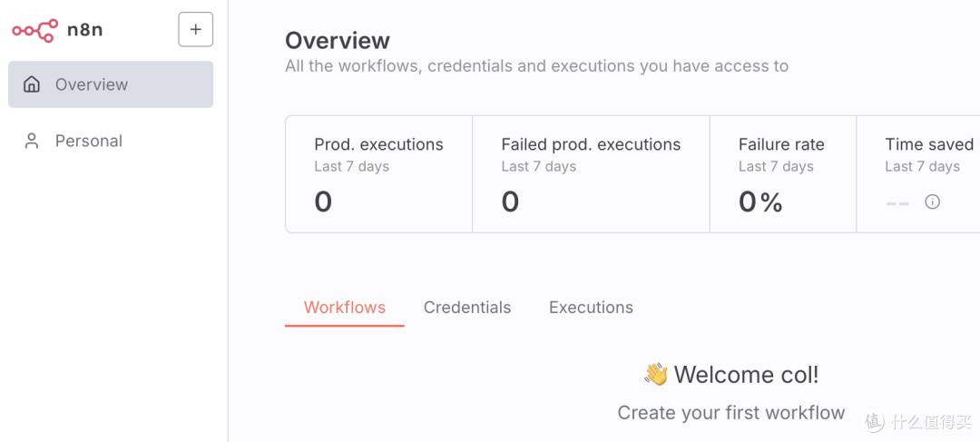Screen dimensions: 980x442
Task: Click the waving hand emoji
Action: pos(656,375)
